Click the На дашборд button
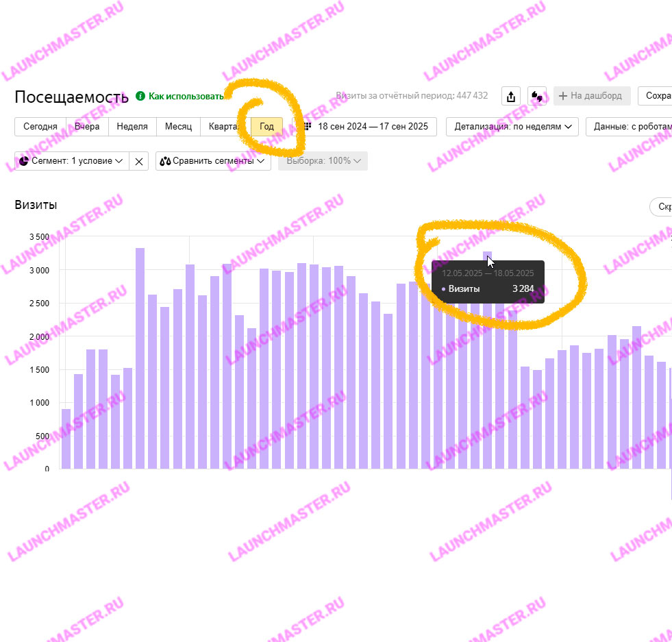This screenshot has height=642, width=672. tap(592, 96)
